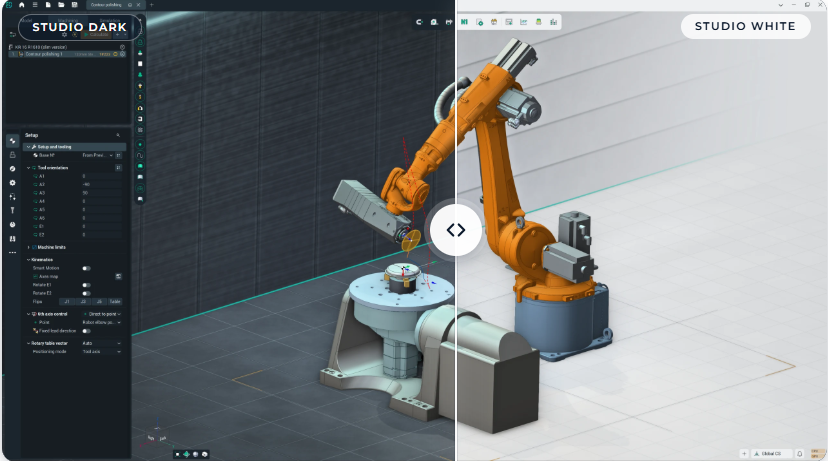Screen dimensions: 828x461
Task: Click the page with plus icon in toolbar
Action: [479, 22]
